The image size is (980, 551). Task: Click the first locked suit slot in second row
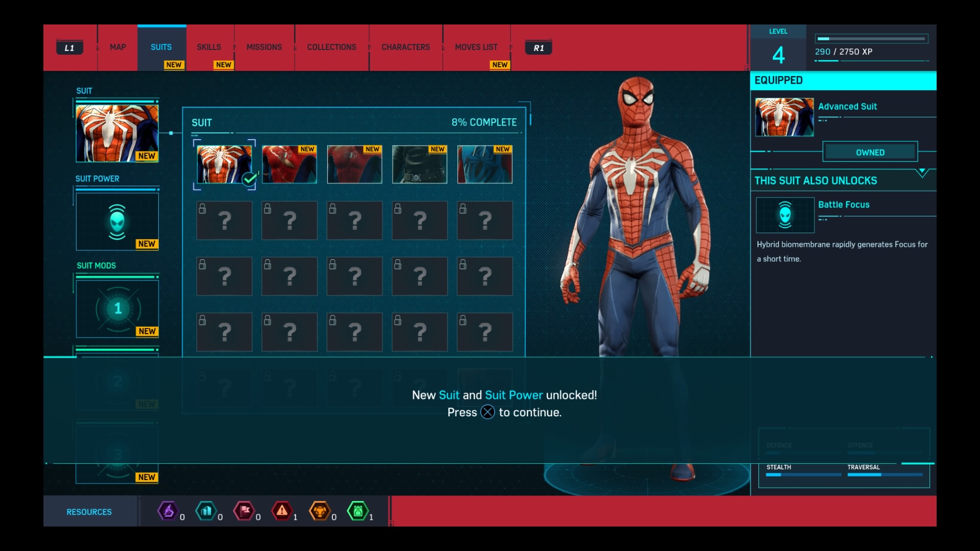[224, 220]
